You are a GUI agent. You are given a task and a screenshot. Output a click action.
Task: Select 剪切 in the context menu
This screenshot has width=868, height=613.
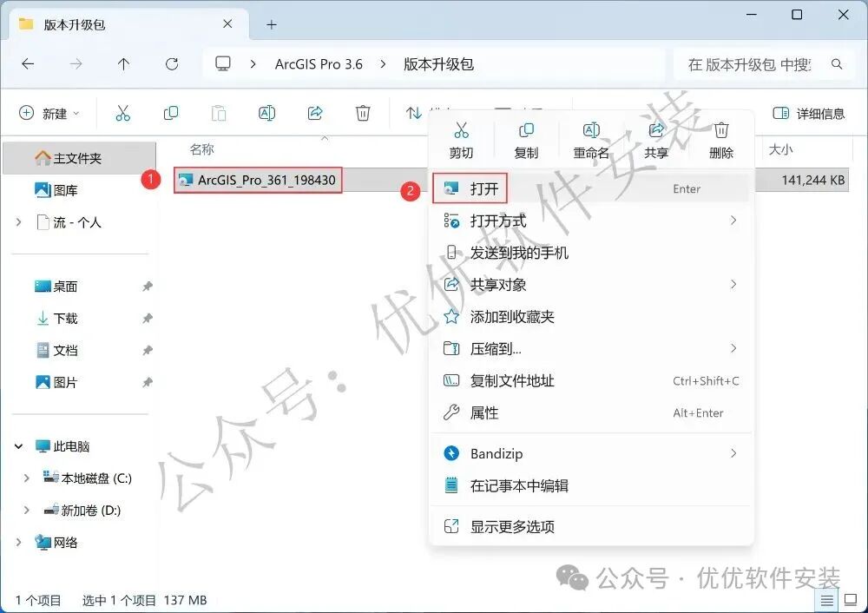[461, 141]
